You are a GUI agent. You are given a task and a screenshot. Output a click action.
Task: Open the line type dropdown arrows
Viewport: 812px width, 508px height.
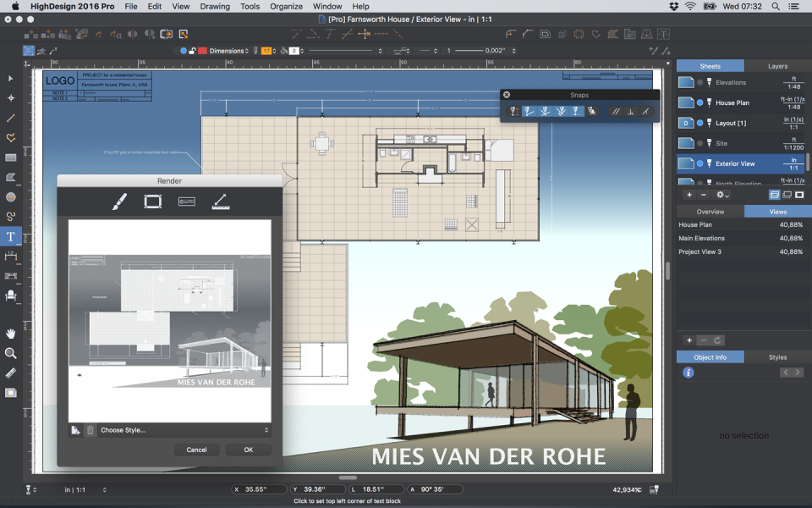tap(380, 51)
